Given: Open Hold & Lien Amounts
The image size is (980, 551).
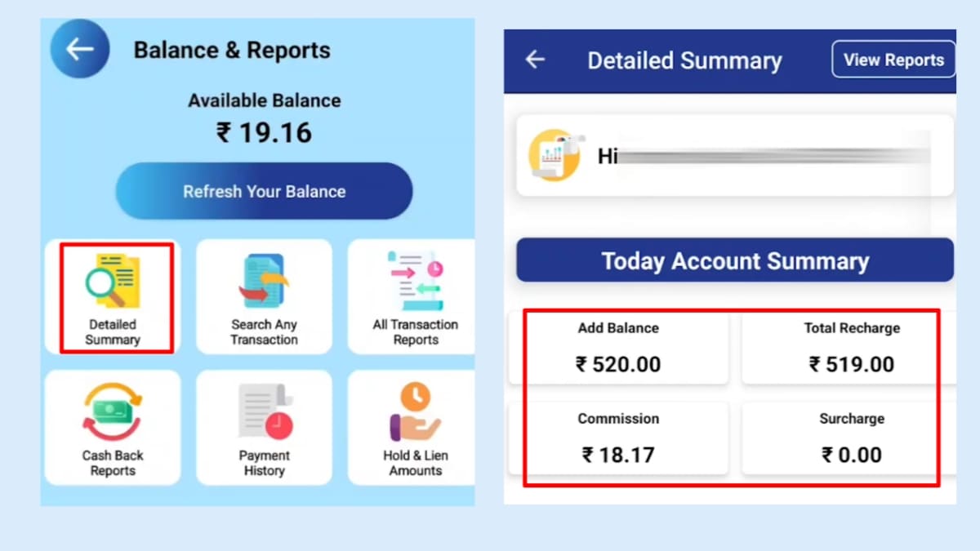Looking at the screenshot, I should tap(412, 426).
